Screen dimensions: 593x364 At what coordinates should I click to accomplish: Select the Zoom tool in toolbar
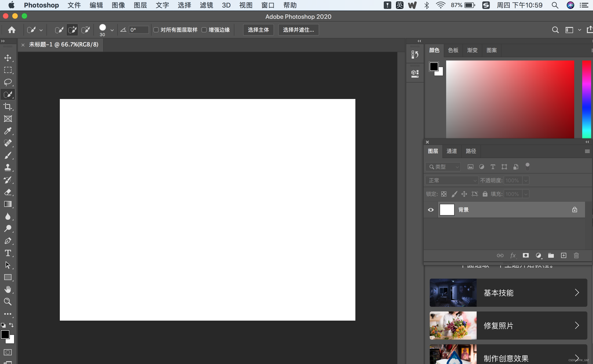tap(8, 301)
